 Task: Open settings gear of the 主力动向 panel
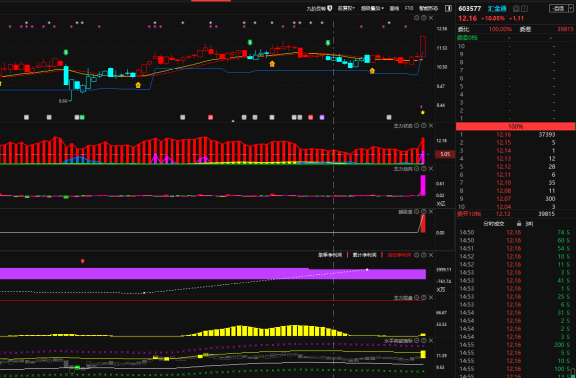tap(417, 169)
